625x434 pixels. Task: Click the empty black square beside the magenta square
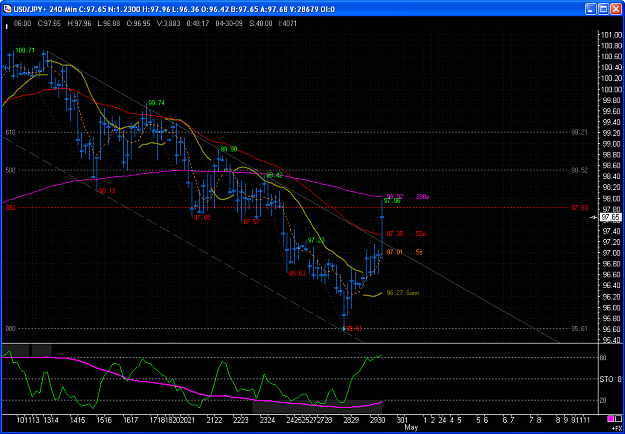(619, 419)
